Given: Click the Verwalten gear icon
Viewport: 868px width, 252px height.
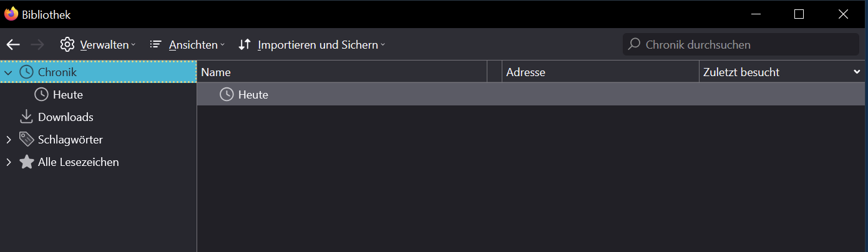Looking at the screenshot, I should tap(67, 45).
